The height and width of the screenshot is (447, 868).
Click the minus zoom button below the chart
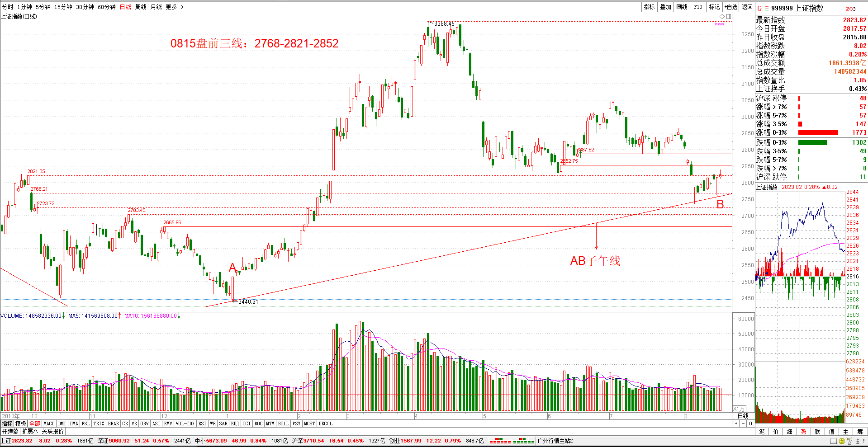tap(743, 423)
